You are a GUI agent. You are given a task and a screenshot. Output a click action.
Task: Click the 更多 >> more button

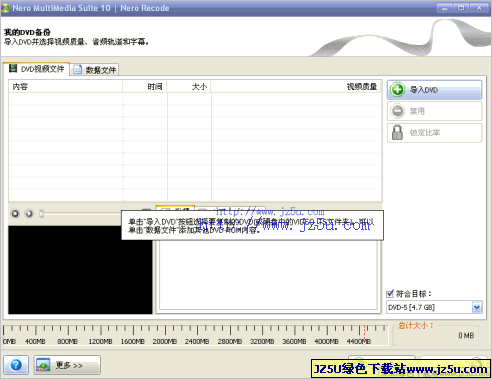click(67, 365)
